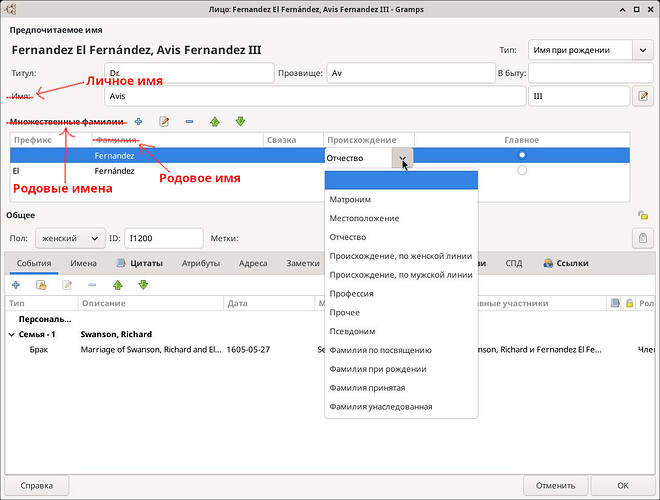The width and height of the screenshot is (660, 500).
Task: Set El Fernández as the primary surname
Action: coord(522,170)
